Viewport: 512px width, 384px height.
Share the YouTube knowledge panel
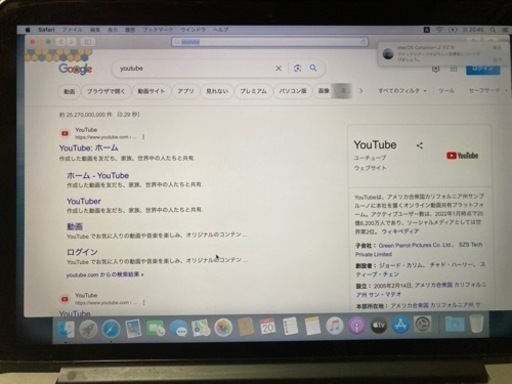(x=420, y=146)
